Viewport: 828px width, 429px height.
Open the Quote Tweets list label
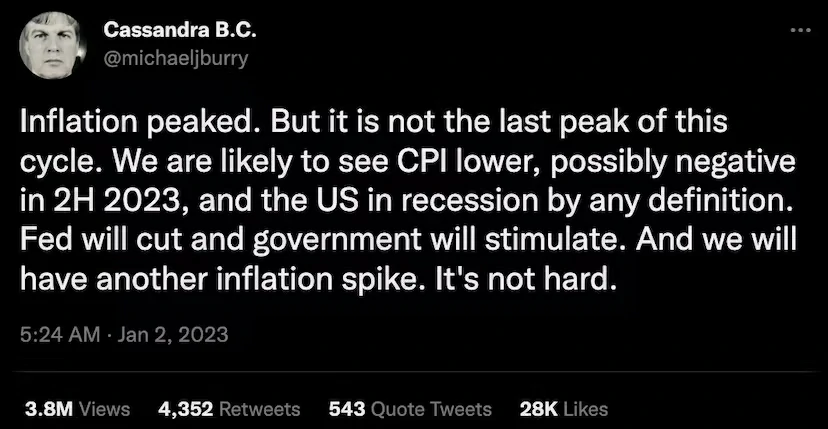(x=431, y=409)
